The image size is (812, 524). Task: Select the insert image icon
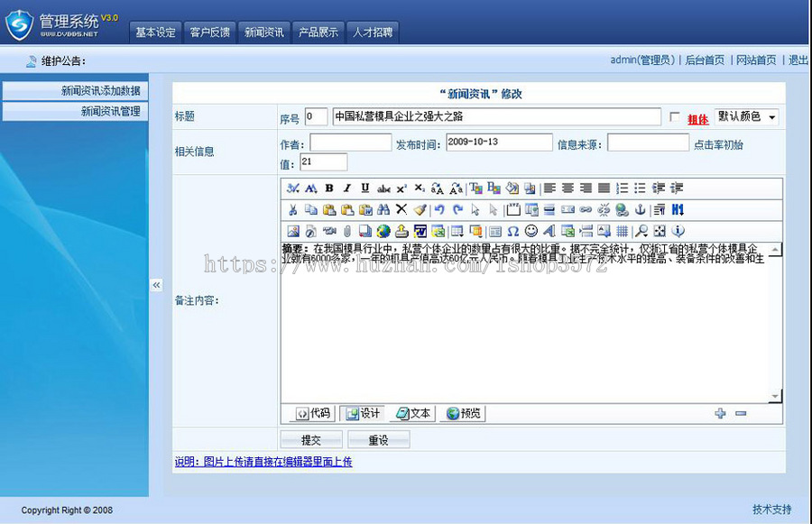tap(292, 229)
